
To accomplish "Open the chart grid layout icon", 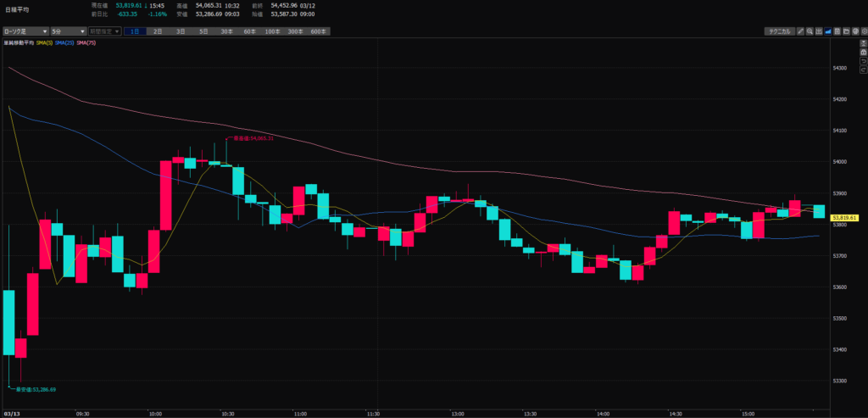I will (x=819, y=31).
